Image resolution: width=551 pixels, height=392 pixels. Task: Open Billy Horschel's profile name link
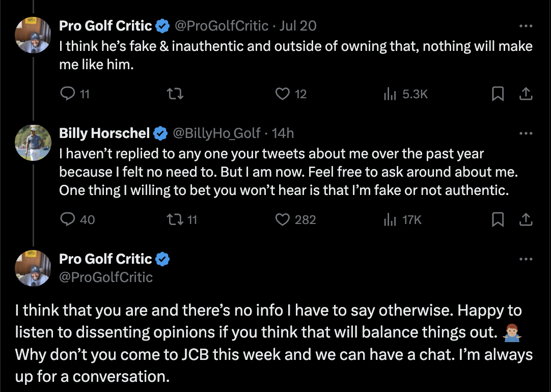tap(105, 133)
